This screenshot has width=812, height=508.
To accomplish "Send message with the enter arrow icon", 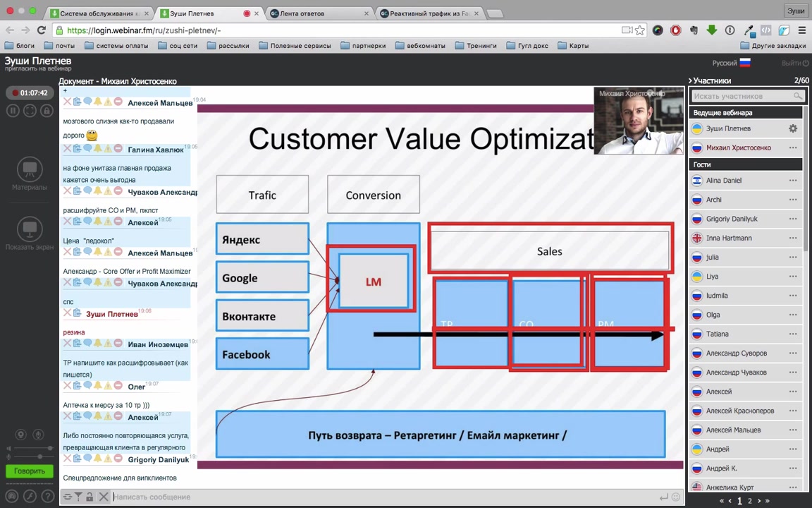I will [x=664, y=497].
